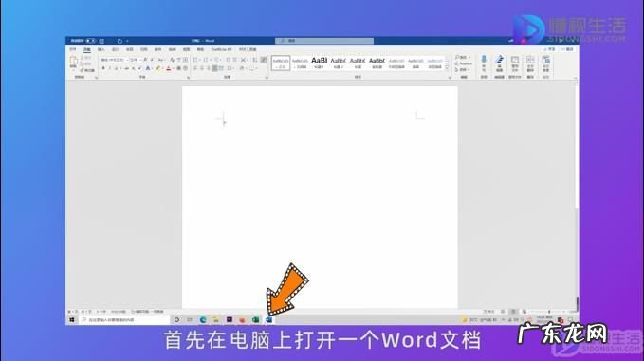Screen dimensions: 644x361
Task: Click the Bullets list icon
Action: pos(195,60)
